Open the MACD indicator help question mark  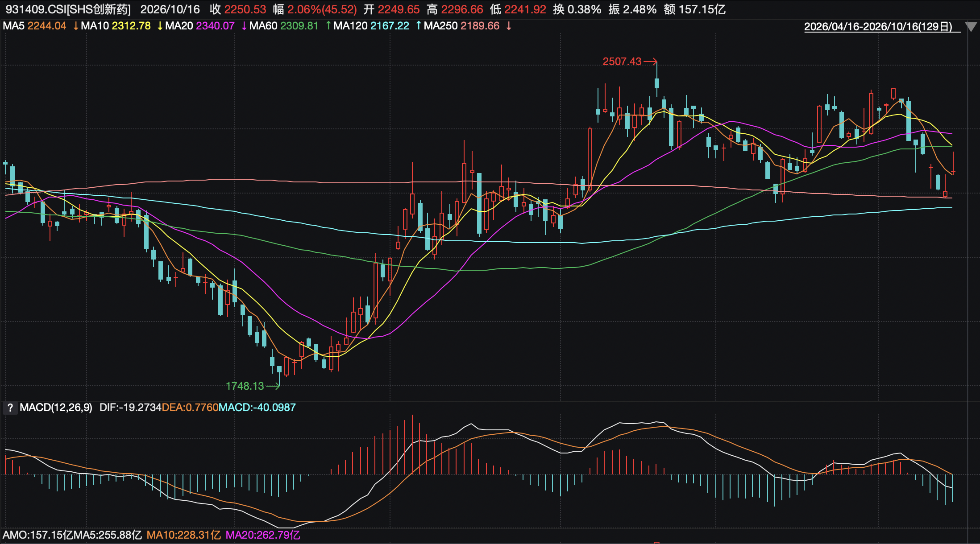tap(10, 408)
